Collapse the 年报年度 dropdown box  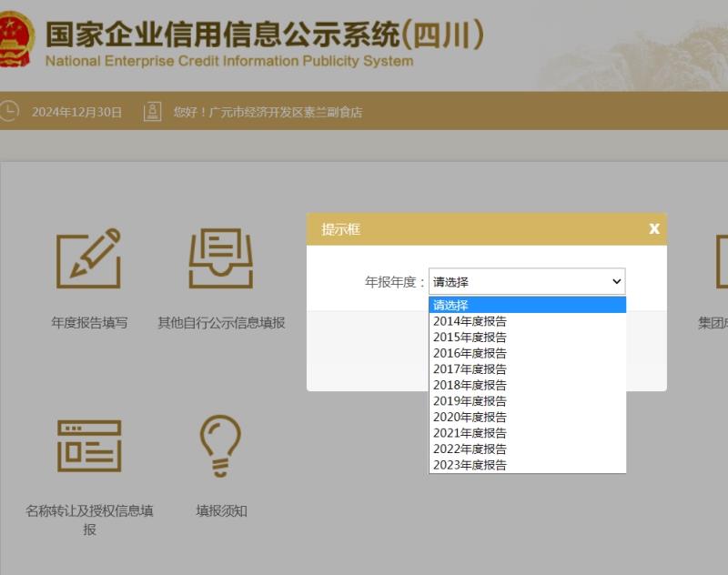pyautogui.click(x=527, y=282)
